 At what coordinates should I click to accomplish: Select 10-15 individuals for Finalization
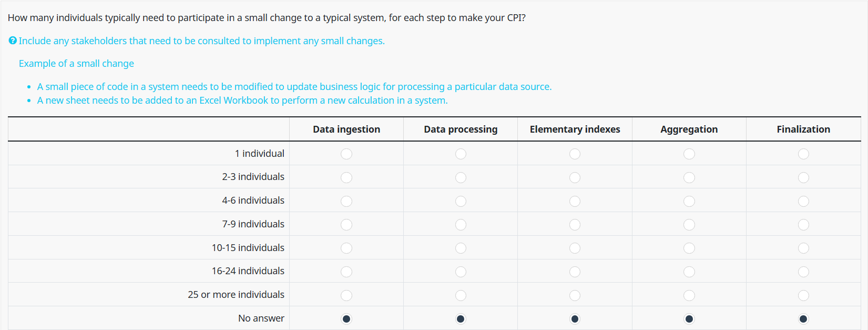tap(803, 248)
